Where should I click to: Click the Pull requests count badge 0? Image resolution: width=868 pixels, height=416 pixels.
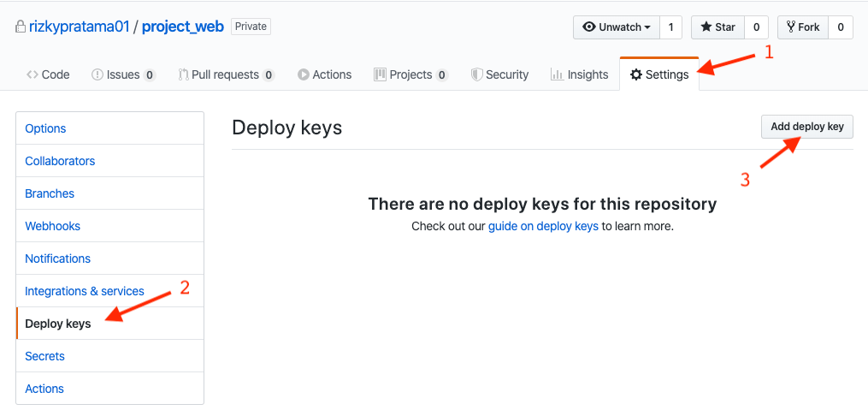[269, 75]
